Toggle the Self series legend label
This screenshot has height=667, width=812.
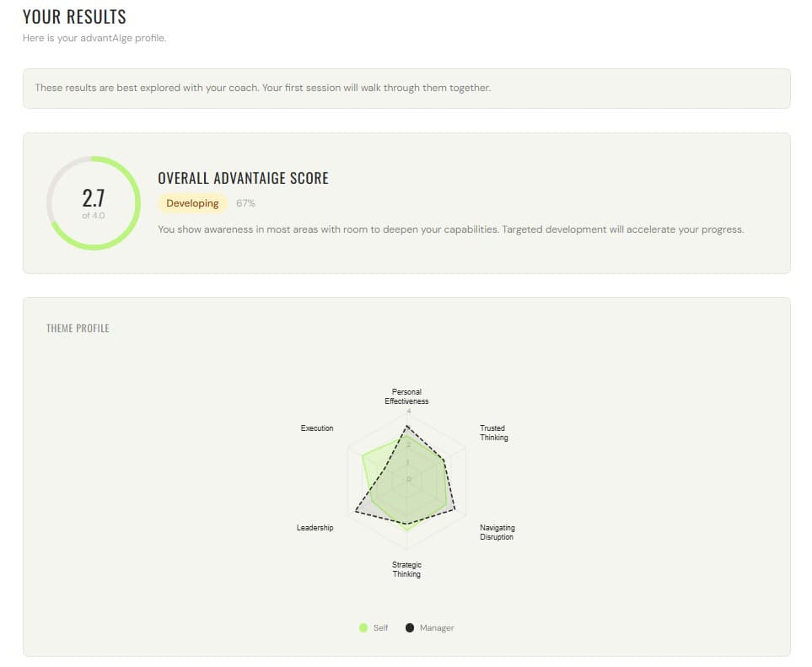380,627
